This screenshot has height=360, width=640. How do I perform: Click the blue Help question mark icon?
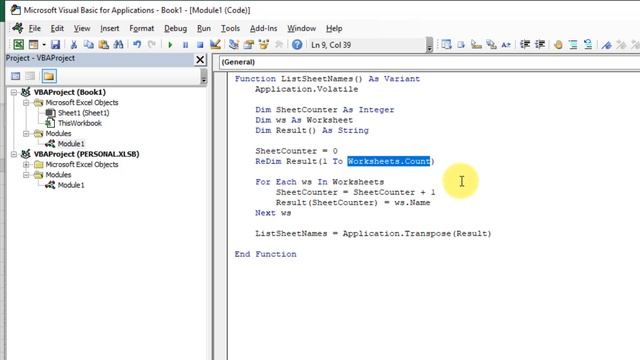[297, 44]
